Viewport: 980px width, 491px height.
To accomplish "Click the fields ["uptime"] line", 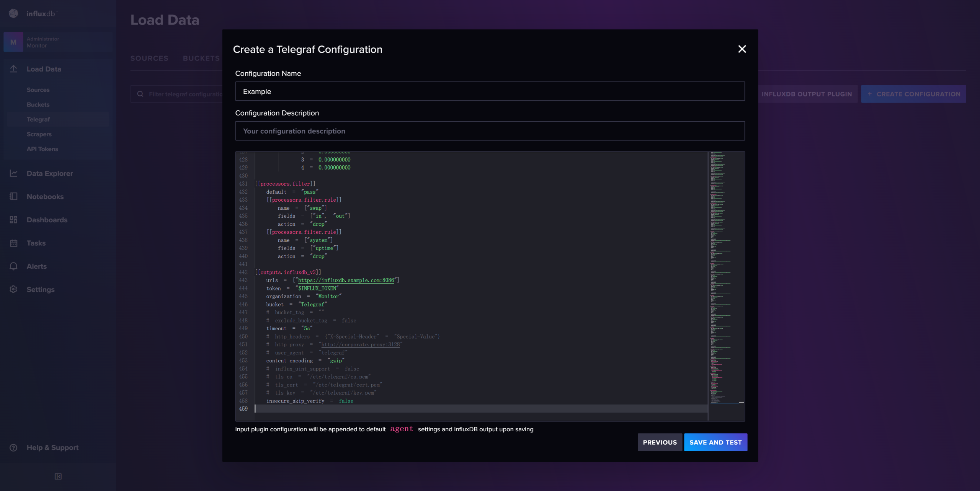I will pos(308,248).
